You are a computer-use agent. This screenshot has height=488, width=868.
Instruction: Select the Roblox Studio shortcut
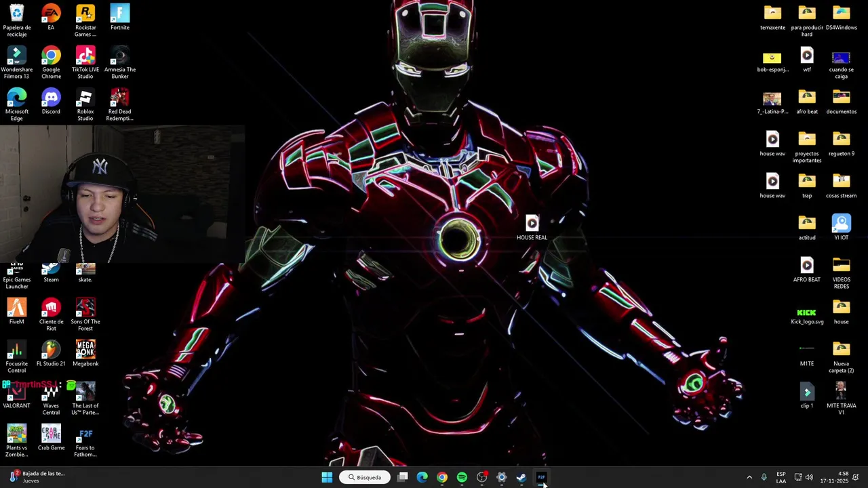point(85,104)
